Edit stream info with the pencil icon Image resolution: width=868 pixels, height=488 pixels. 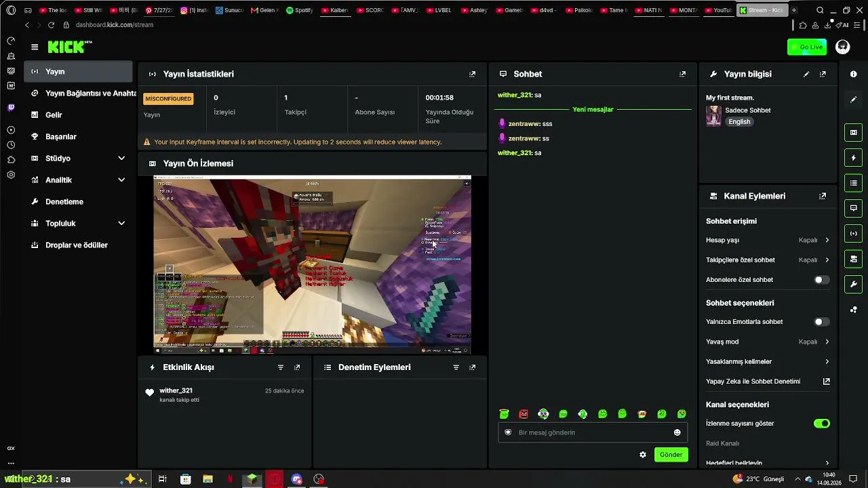pos(806,74)
